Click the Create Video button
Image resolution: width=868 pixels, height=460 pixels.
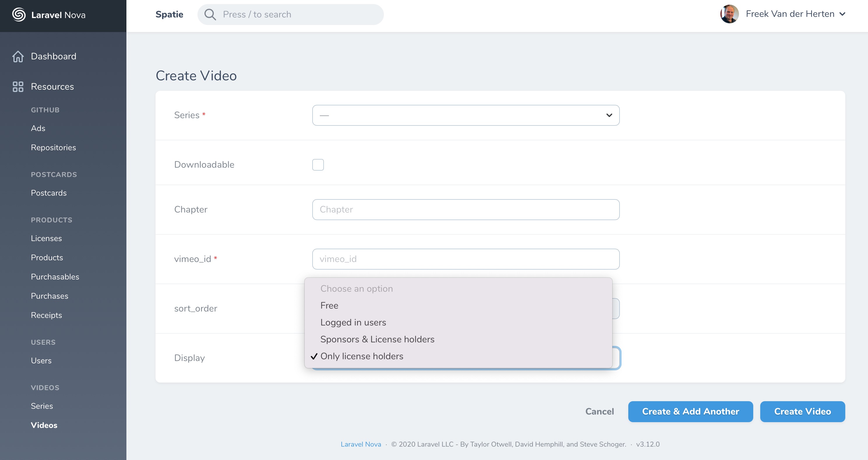[x=802, y=411]
